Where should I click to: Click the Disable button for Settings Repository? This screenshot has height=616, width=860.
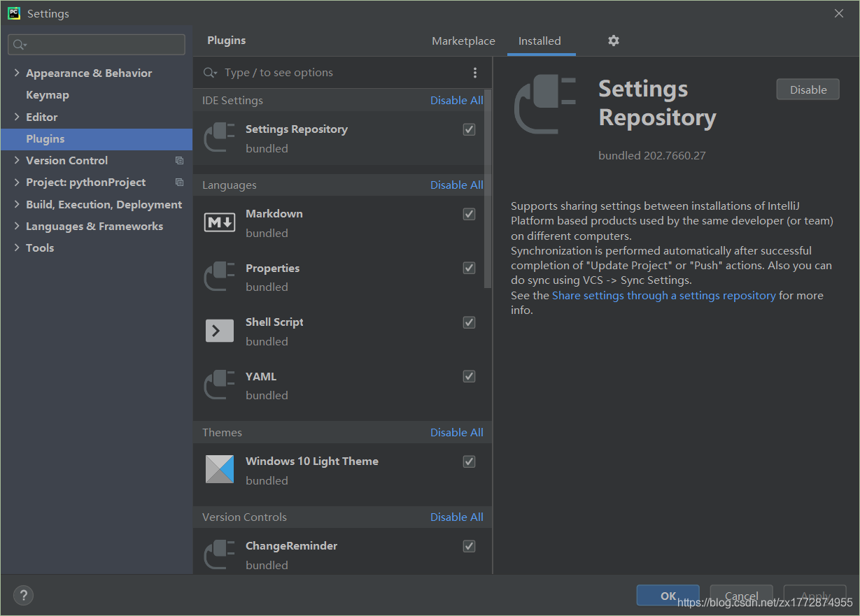(808, 89)
